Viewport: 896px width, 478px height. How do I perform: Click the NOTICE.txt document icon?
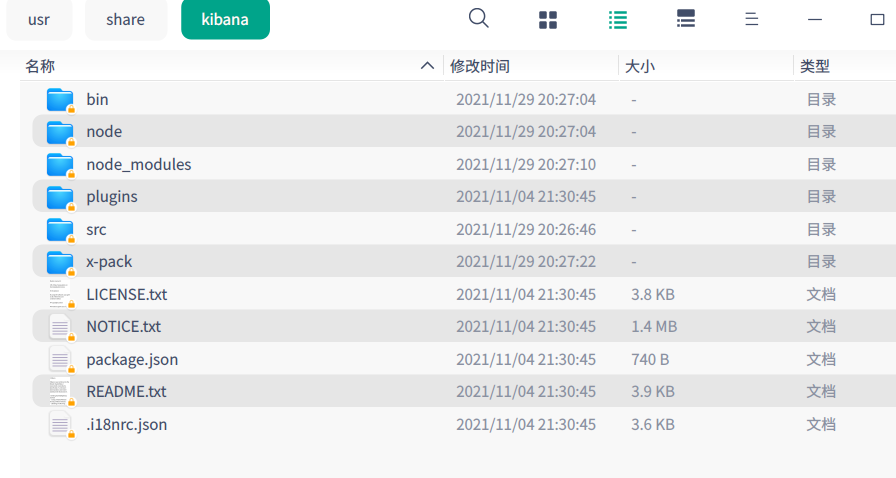(x=61, y=327)
